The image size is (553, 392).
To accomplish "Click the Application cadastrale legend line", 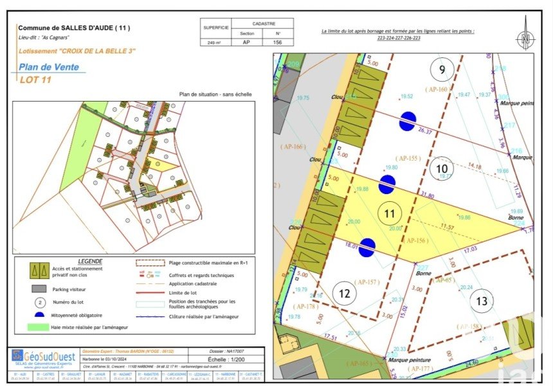I will pyautogui.click(x=150, y=283).
